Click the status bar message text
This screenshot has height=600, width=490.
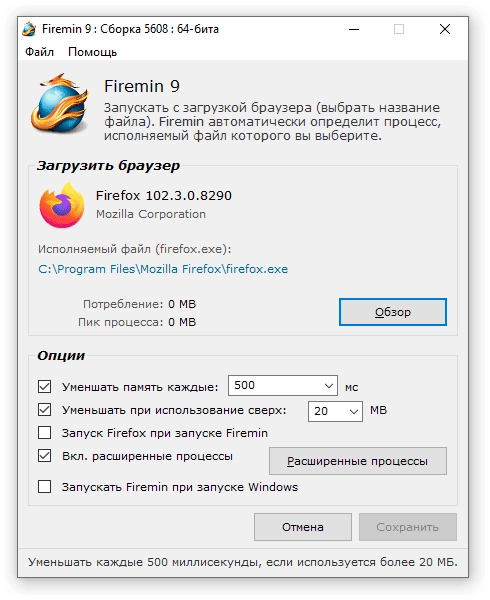[x=243, y=562]
